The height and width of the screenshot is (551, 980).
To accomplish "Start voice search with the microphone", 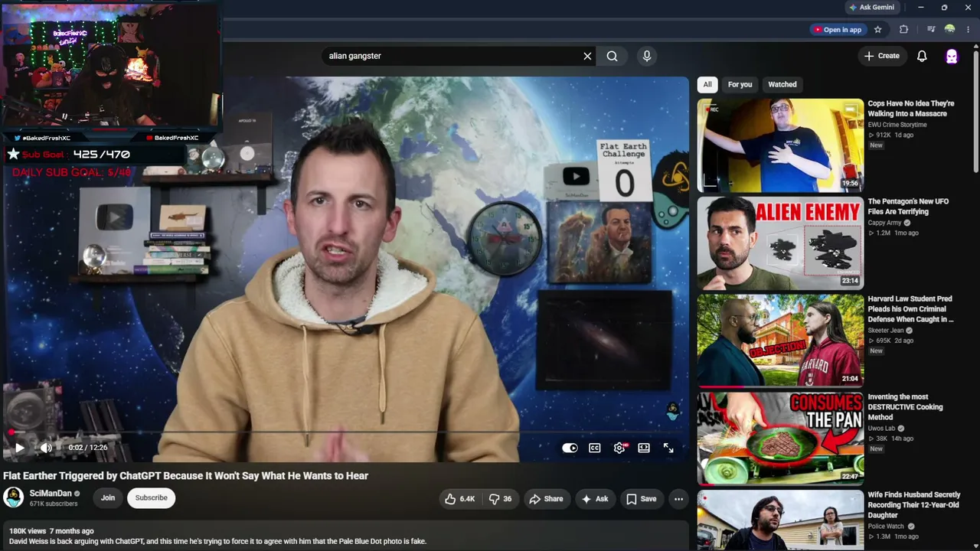I will tap(647, 56).
